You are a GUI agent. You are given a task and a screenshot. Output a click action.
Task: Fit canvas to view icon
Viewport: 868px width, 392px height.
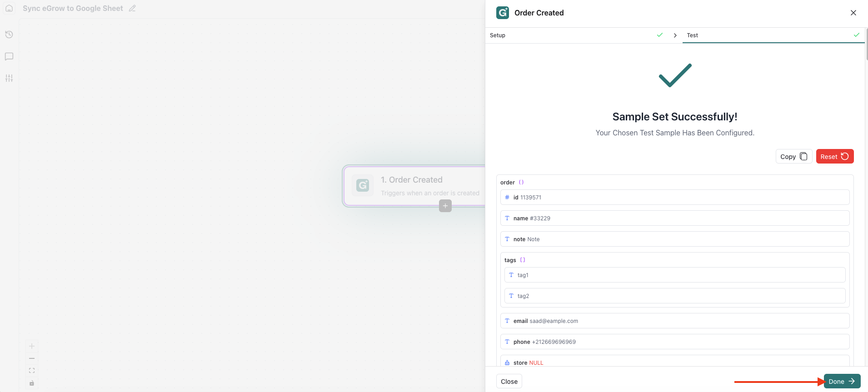point(32,371)
